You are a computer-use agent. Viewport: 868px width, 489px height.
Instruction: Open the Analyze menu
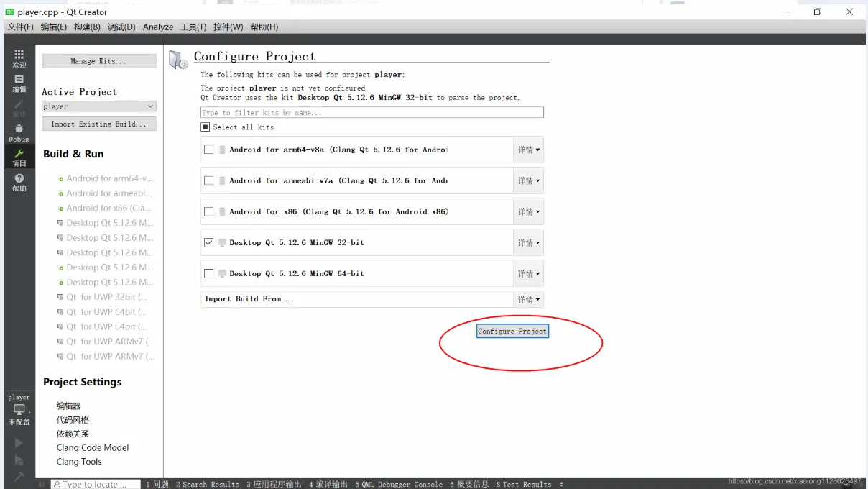(158, 27)
